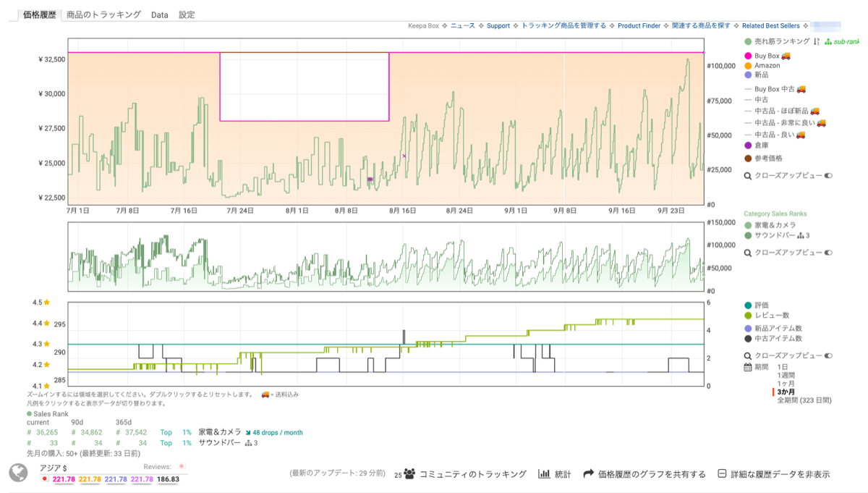Toggle クローズアップビュー for the price chart
This screenshot has width=868, height=493.
click(x=827, y=175)
